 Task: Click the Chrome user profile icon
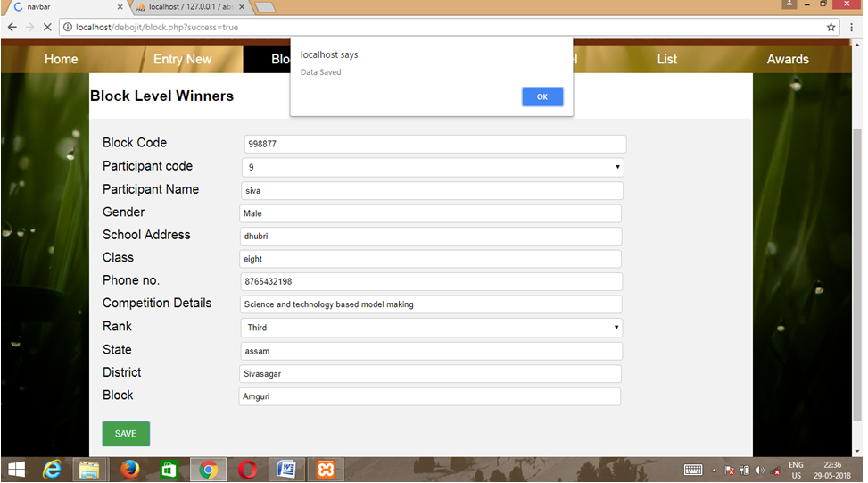(x=789, y=4)
